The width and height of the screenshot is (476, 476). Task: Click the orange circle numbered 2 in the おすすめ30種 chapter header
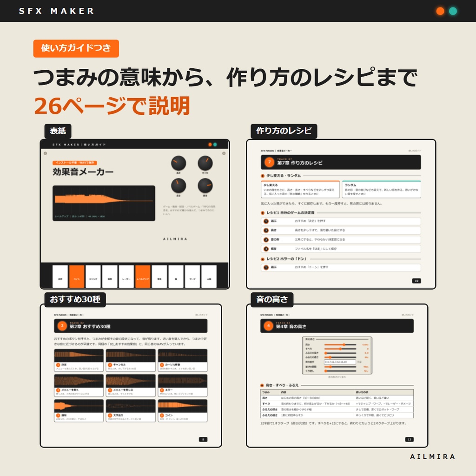[62, 326]
